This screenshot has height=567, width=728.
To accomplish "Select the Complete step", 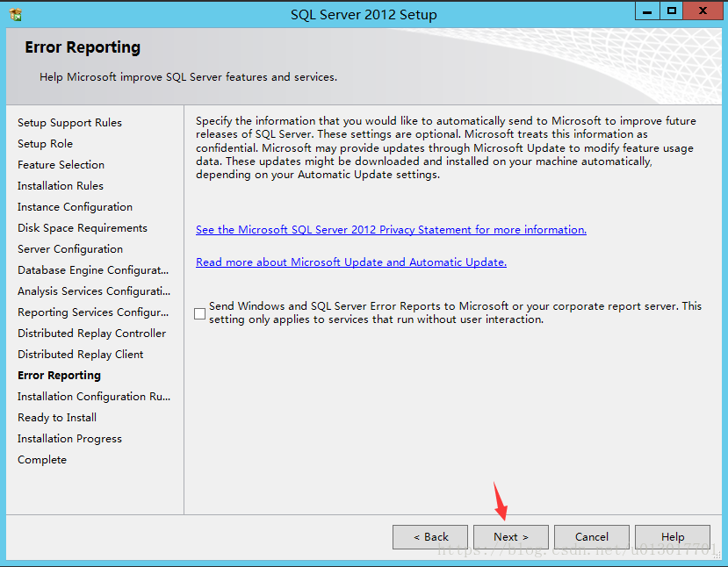I will point(42,460).
